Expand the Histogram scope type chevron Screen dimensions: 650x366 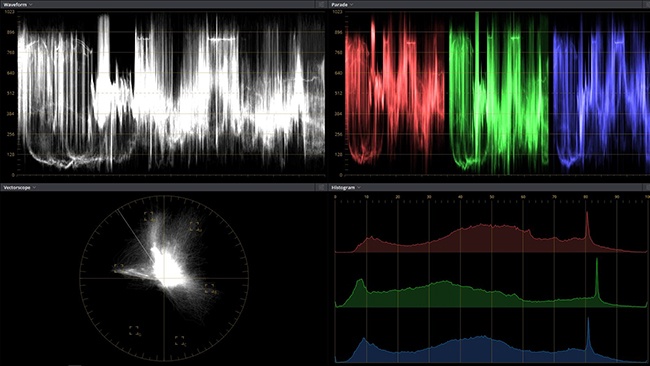point(359,188)
